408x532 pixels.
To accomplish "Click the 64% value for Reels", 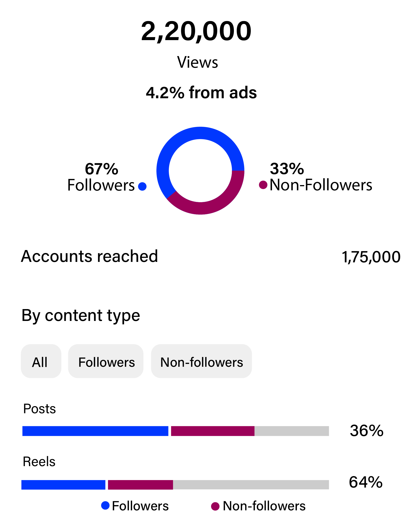I will coord(366,482).
